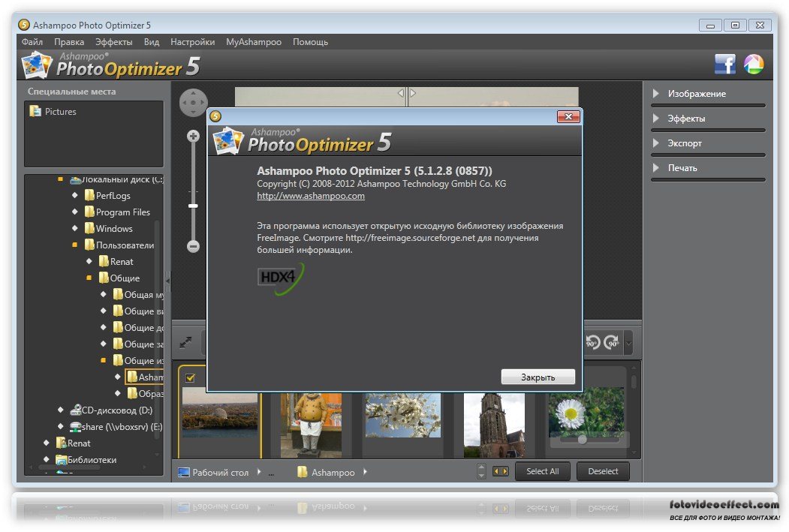Expand the Печать panel
This screenshot has height=532, width=789.
(x=655, y=167)
